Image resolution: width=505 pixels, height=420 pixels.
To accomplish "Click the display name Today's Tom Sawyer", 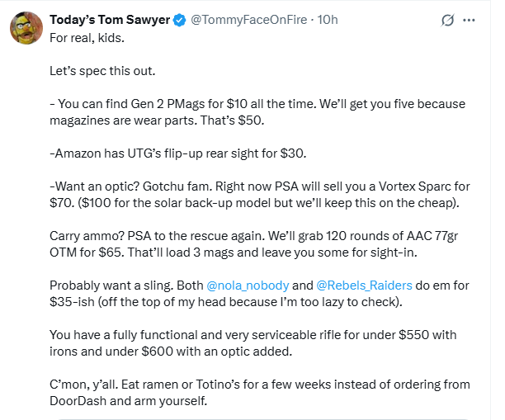I will point(108,20).
